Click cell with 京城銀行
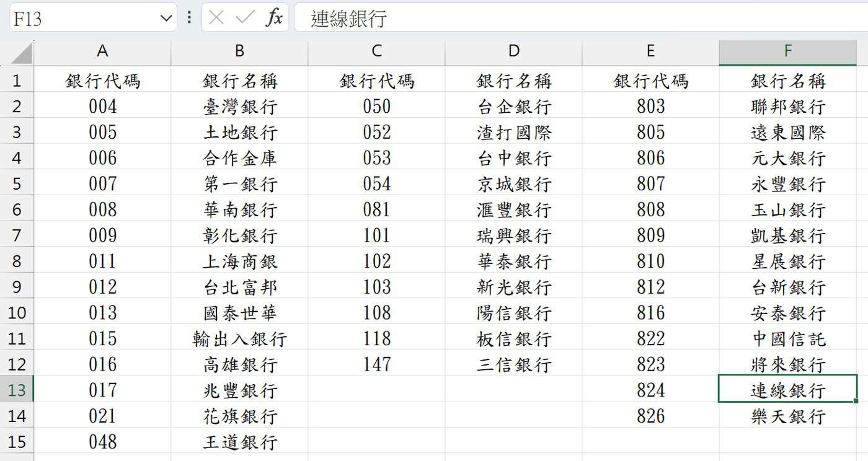 [x=513, y=183]
